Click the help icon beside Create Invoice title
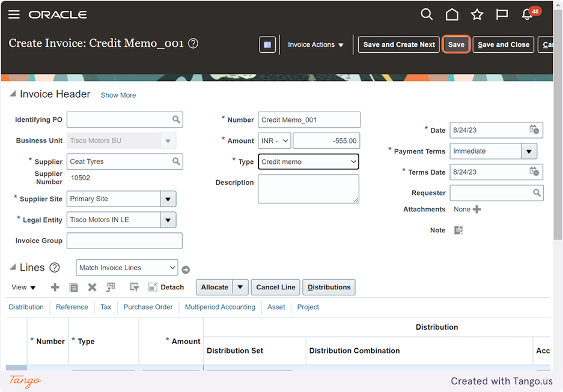Viewport: 563px width, 392px height. [x=193, y=43]
